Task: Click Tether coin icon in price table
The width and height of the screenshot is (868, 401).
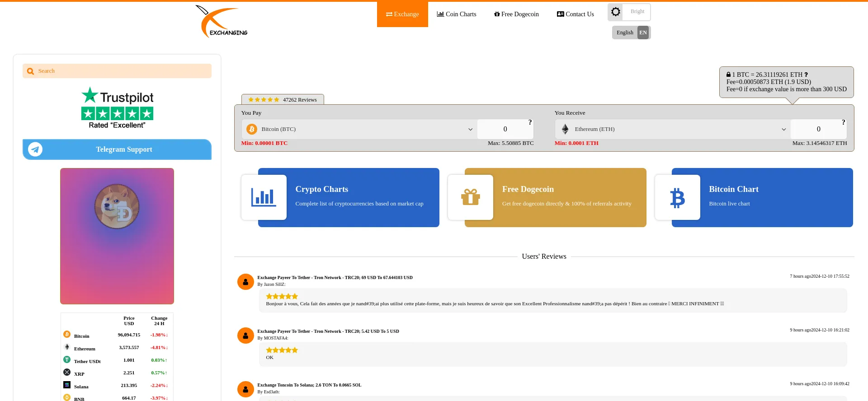Action: tap(67, 359)
